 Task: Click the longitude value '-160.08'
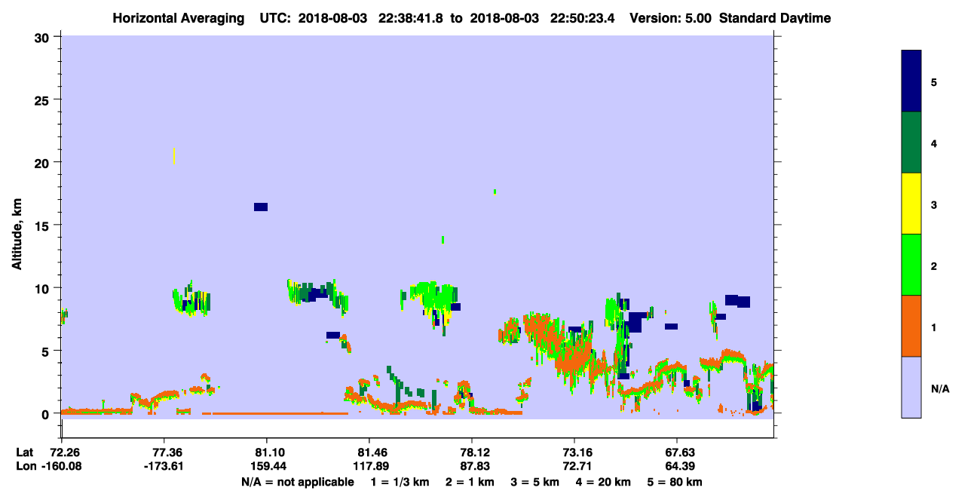61,466
